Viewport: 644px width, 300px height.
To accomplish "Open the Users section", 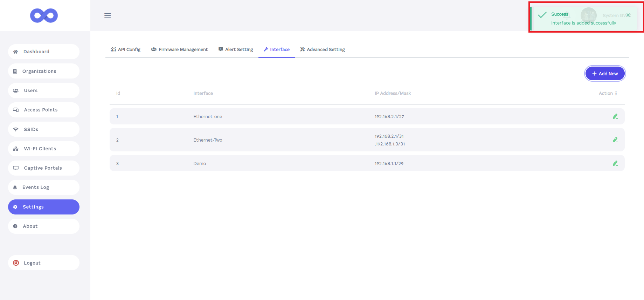I will [x=44, y=90].
